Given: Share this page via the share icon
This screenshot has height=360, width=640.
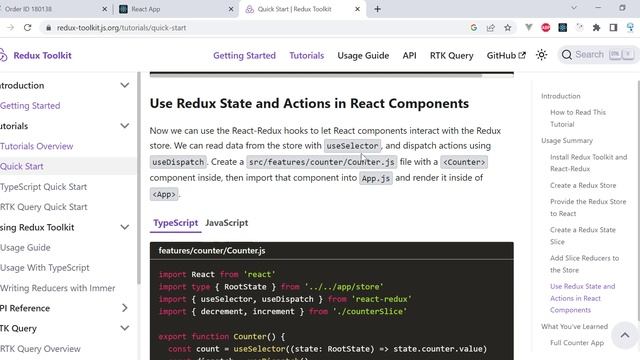Looking at the screenshot, I should point(491,28).
